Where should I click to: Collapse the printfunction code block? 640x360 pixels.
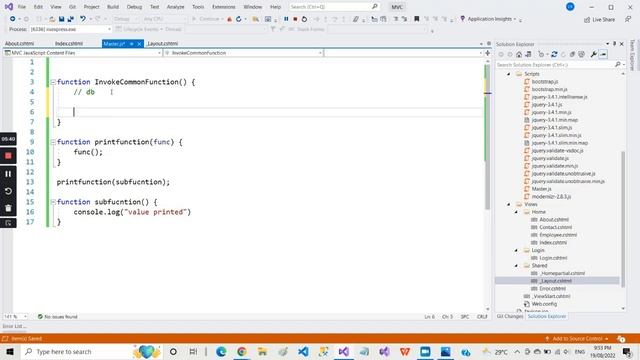[x=53, y=142]
